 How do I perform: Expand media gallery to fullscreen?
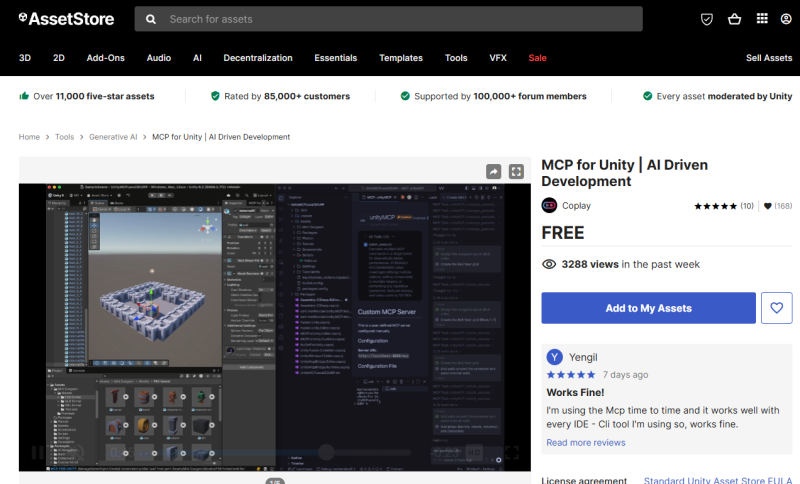[516, 171]
